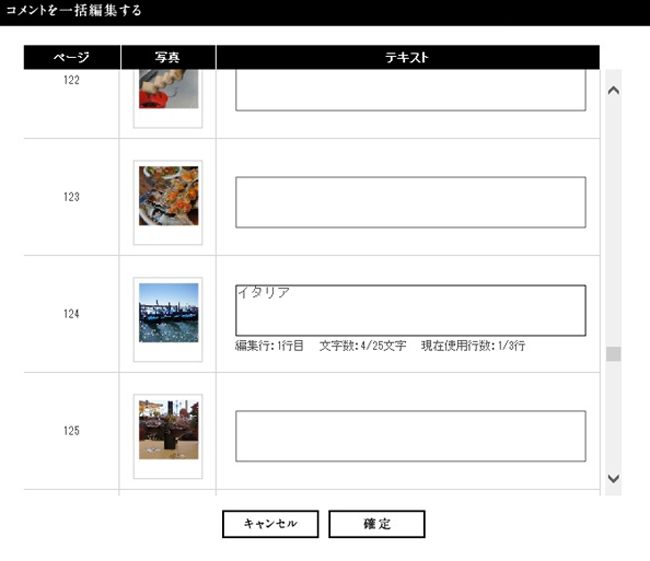
Task: Select the gondola photo for page 124
Action: tap(168, 313)
